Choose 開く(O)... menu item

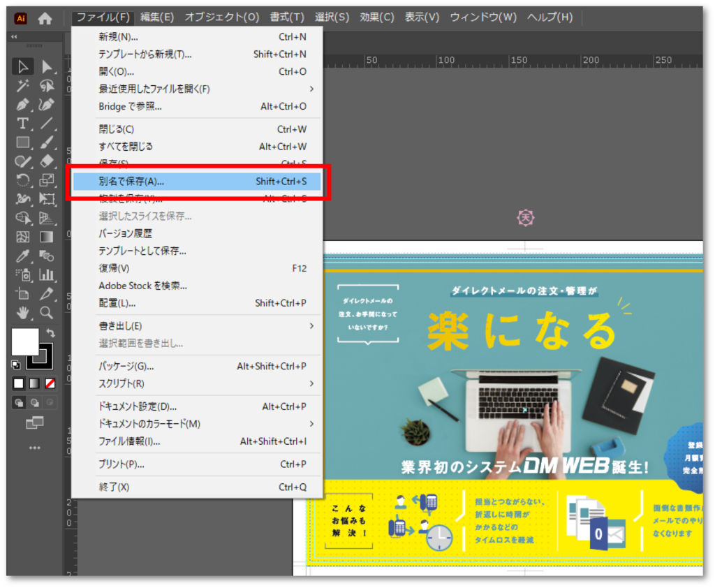197,72
